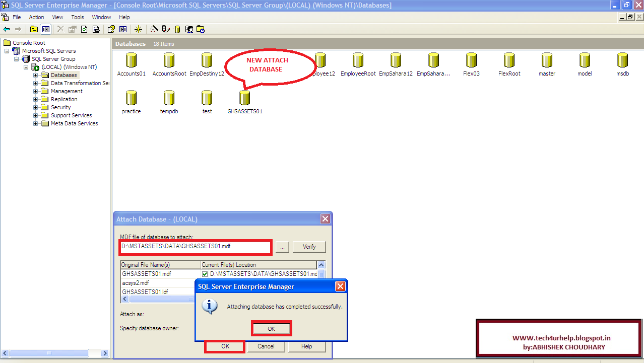Click the Verify button
Screen dimensions: 644x363
[309, 247]
